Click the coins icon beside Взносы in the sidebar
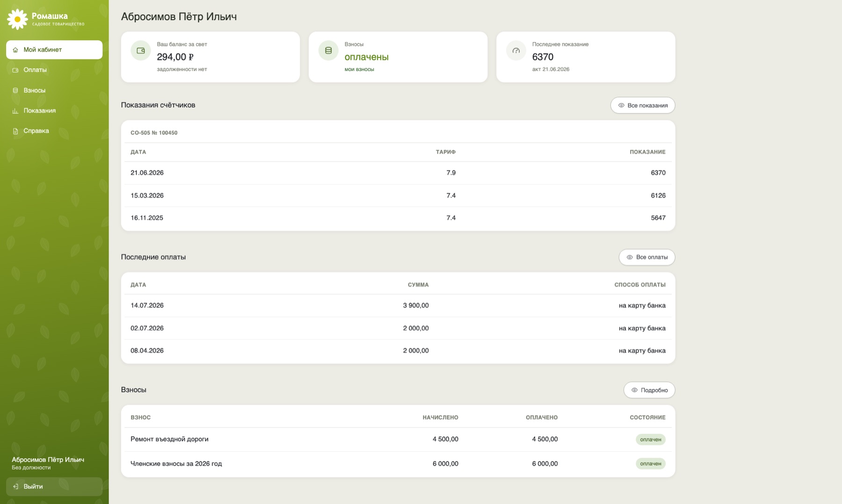Screen dimensions: 842x504 pyautogui.click(x=15, y=91)
